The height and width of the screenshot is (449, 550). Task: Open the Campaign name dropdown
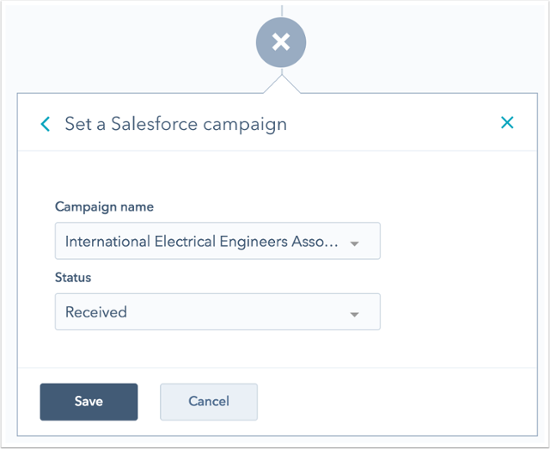pos(218,241)
